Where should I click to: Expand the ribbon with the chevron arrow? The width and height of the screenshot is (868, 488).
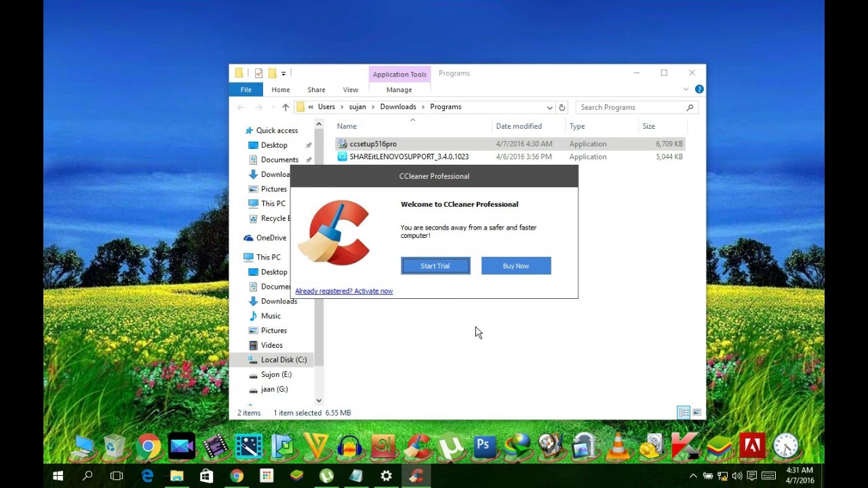point(686,89)
